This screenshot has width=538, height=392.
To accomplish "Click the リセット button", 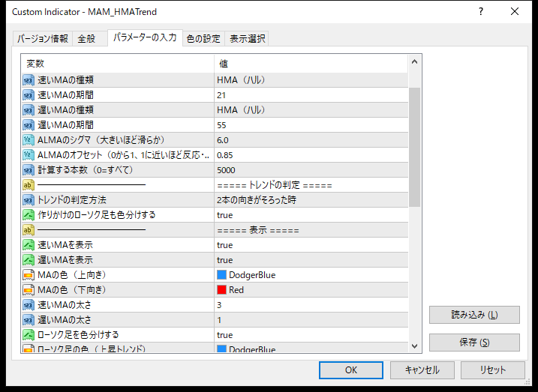I will (x=493, y=370).
